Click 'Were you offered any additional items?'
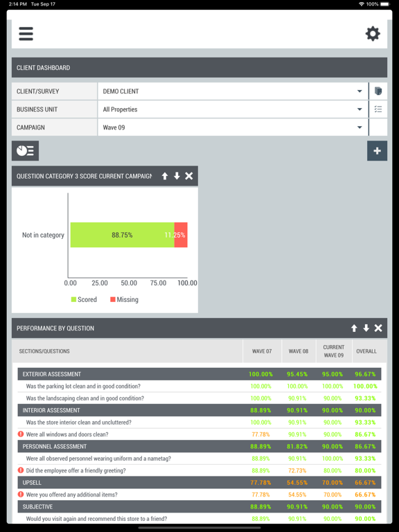Screen dimensions: 399x532 coord(71,495)
